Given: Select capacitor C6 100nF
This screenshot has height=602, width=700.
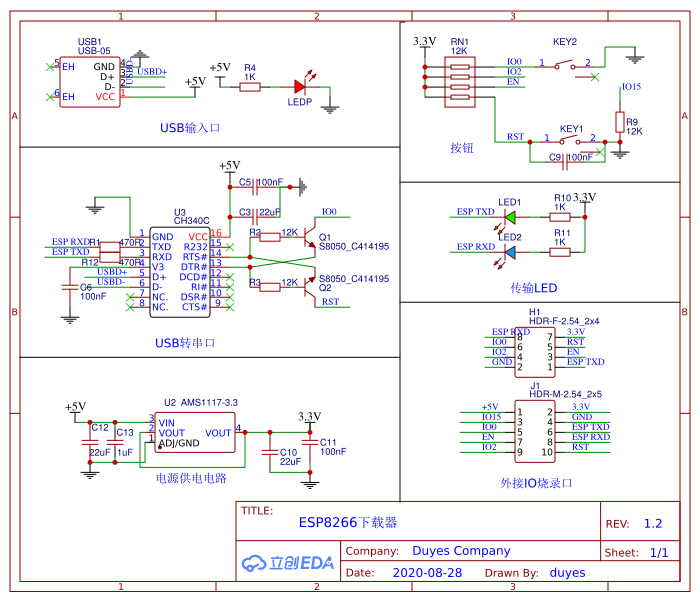Looking at the screenshot, I should (70, 287).
